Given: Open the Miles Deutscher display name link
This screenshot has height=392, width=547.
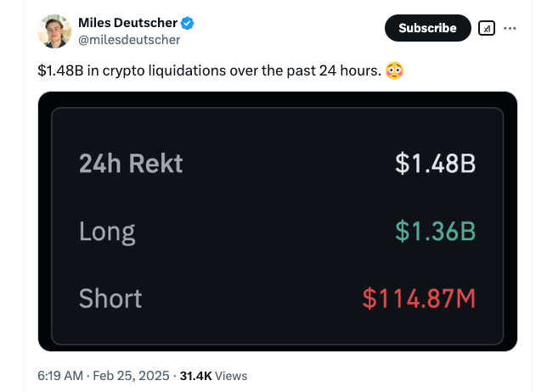Looking at the screenshot, I should (x=127, y=23).
